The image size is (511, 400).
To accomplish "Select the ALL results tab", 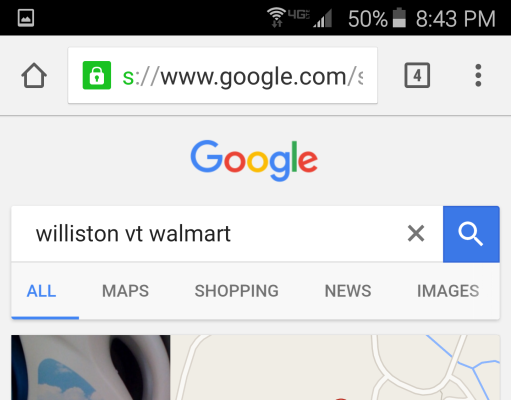I will coord(42,291).
